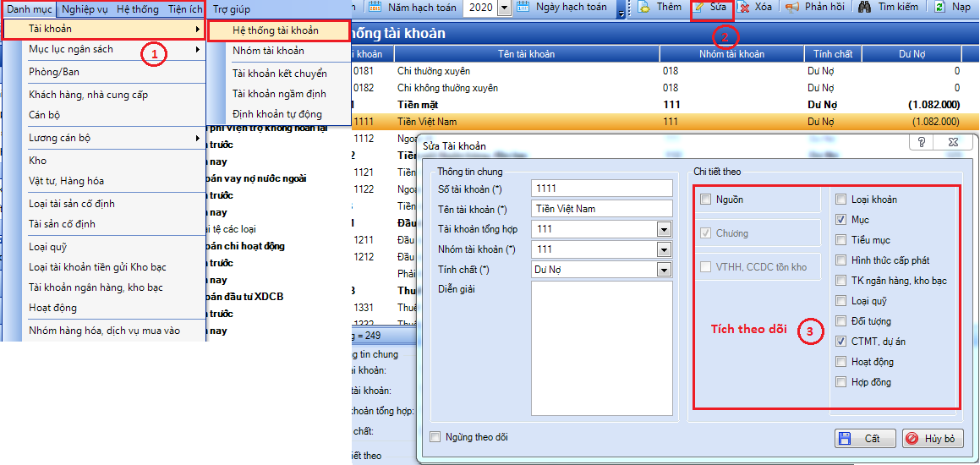The width and height of the screenshot is (980, 465).
Task: Click the Nhóm tài khoản column header
Action: point(732,54)
